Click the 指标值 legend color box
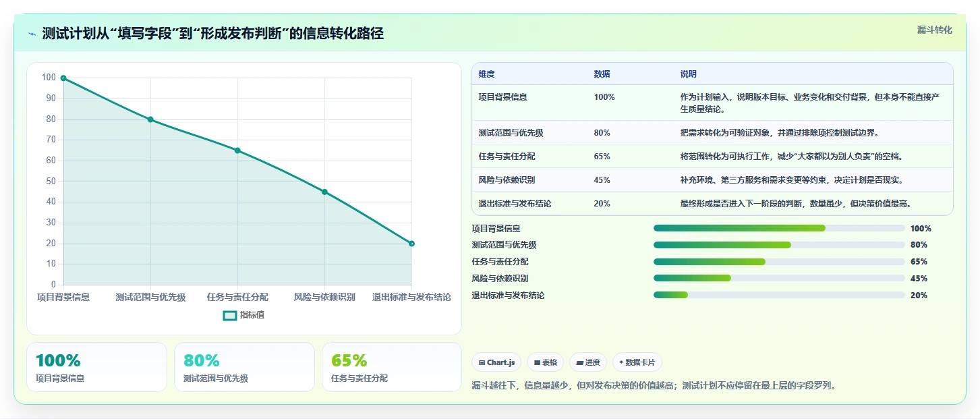Screen dimensions: 980x419 (x=230, y=315)
